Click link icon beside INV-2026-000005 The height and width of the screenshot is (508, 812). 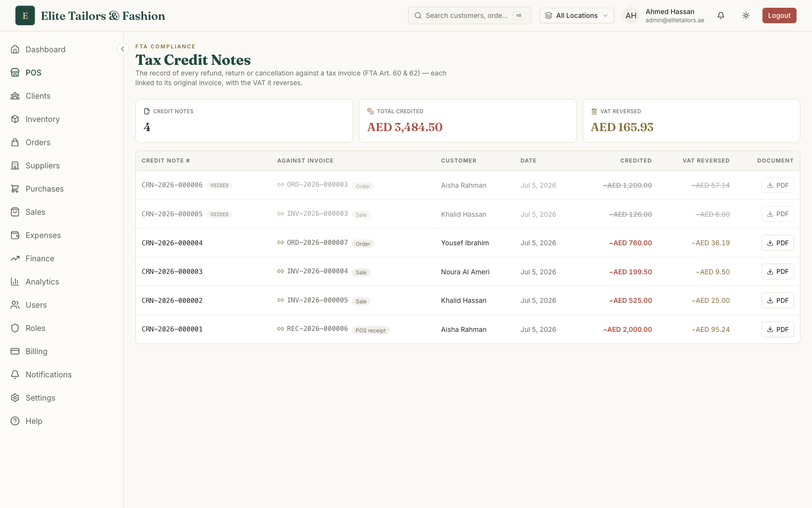coord(280,300)
